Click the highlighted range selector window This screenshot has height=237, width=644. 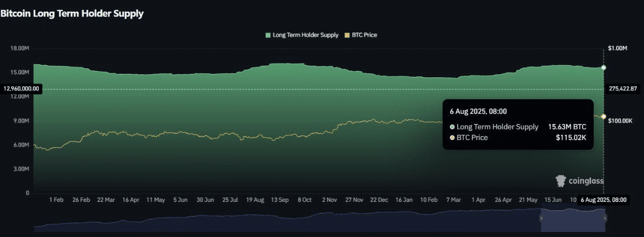point(573,220)
